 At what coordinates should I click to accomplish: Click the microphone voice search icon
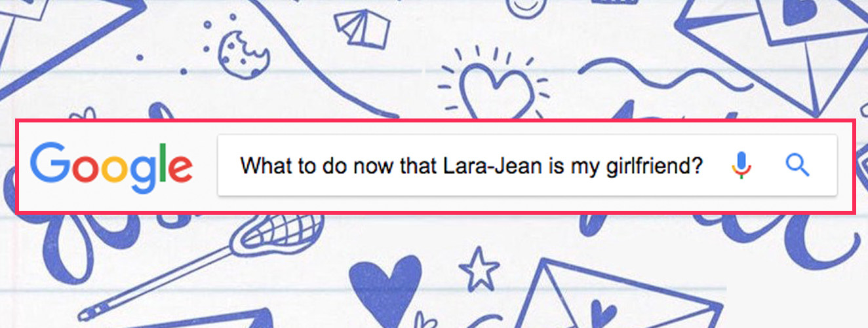click(741, 166)
